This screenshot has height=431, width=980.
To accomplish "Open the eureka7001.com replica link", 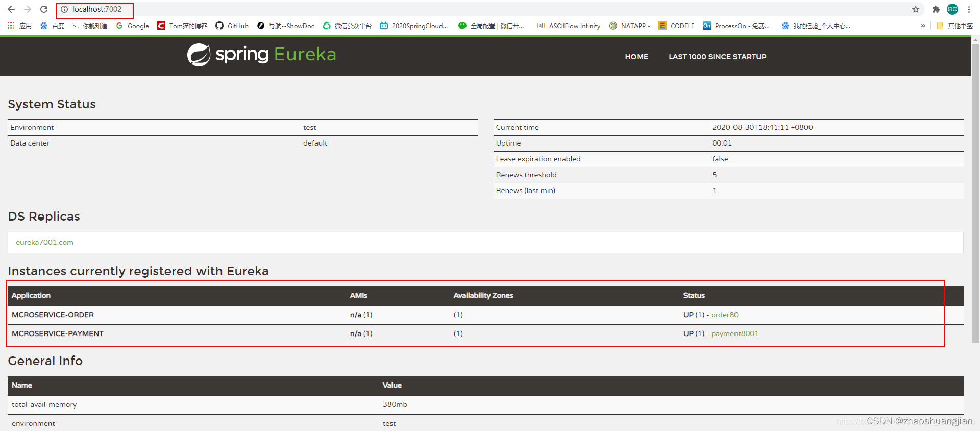I will (44, 242).
